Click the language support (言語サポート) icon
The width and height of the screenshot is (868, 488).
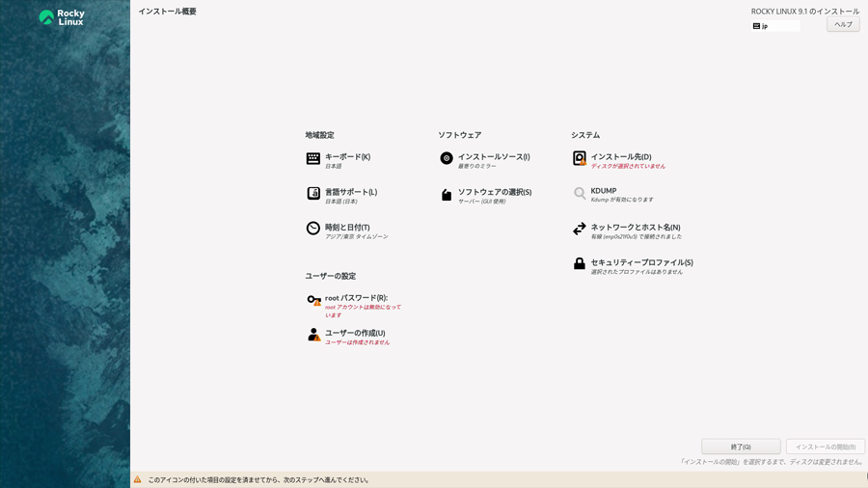point(313,194)
